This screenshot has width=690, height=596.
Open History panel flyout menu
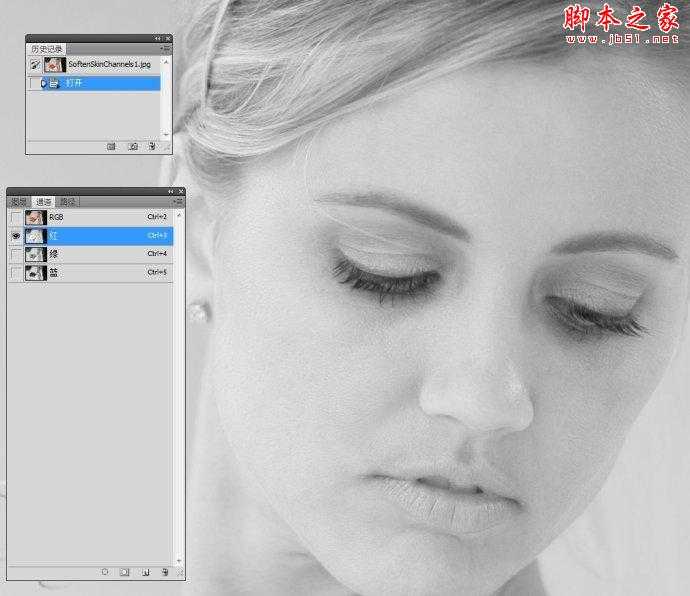166,48
